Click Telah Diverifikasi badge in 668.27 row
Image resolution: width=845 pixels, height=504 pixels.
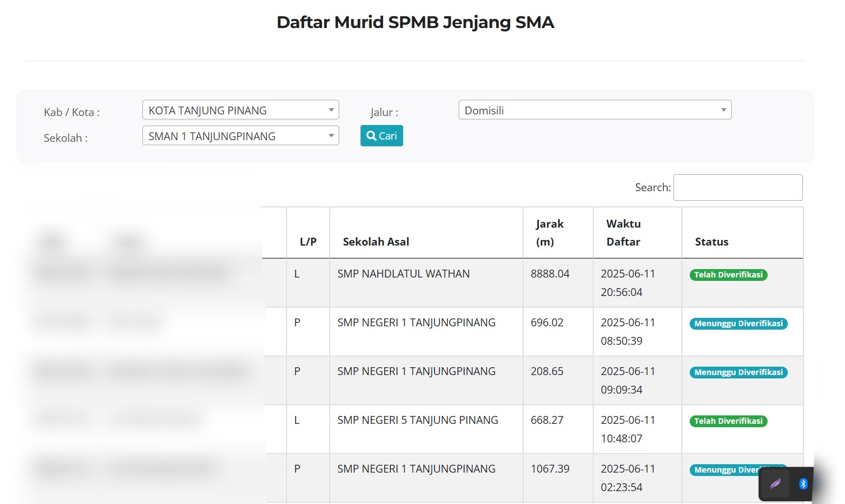click(728, 421)
